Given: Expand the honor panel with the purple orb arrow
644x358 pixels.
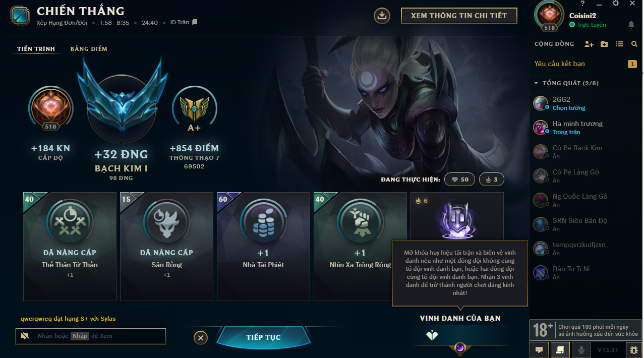Looking at the screenshot, I should coord(460,348).
